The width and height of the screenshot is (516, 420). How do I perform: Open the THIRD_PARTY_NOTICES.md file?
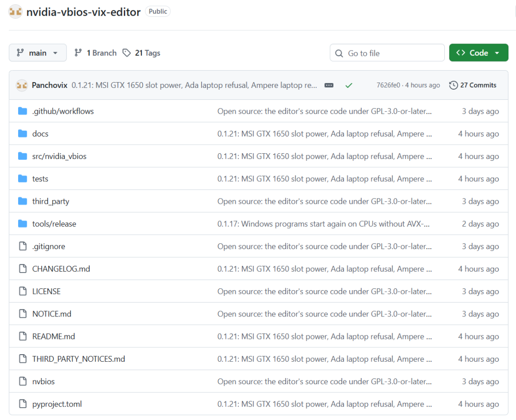coord(79,359)
